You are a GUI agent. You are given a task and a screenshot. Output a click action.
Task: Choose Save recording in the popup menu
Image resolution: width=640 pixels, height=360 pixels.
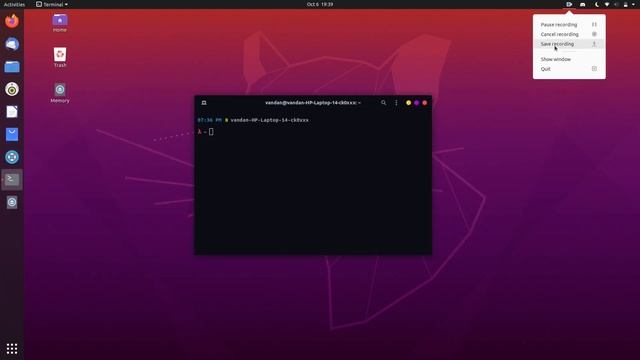pyautogui.click(x=569, y=44)
